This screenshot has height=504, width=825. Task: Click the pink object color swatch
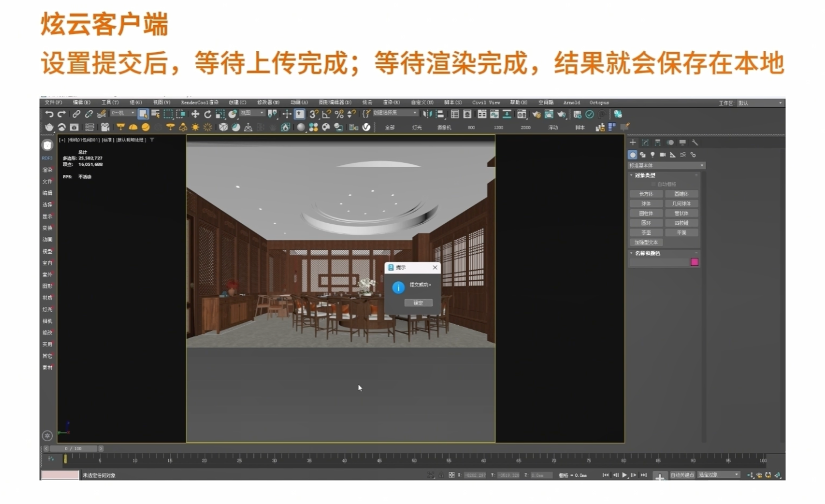point(694,262)
